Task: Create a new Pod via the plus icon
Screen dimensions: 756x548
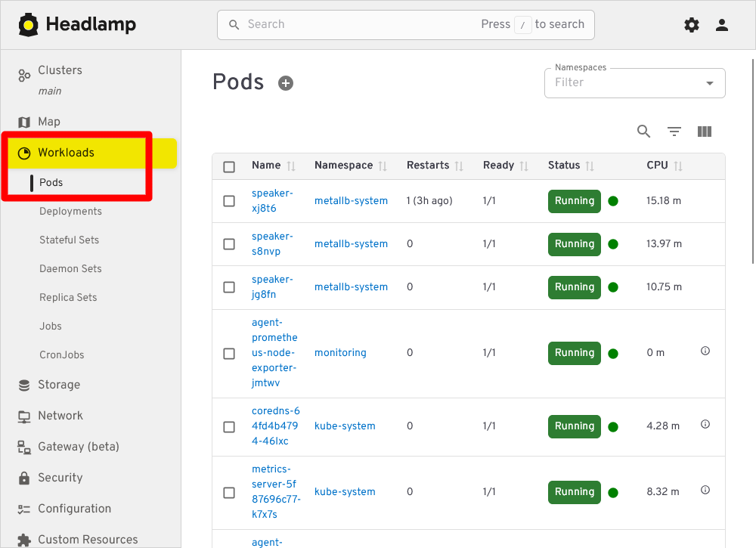Action: [x=286, y=83]
